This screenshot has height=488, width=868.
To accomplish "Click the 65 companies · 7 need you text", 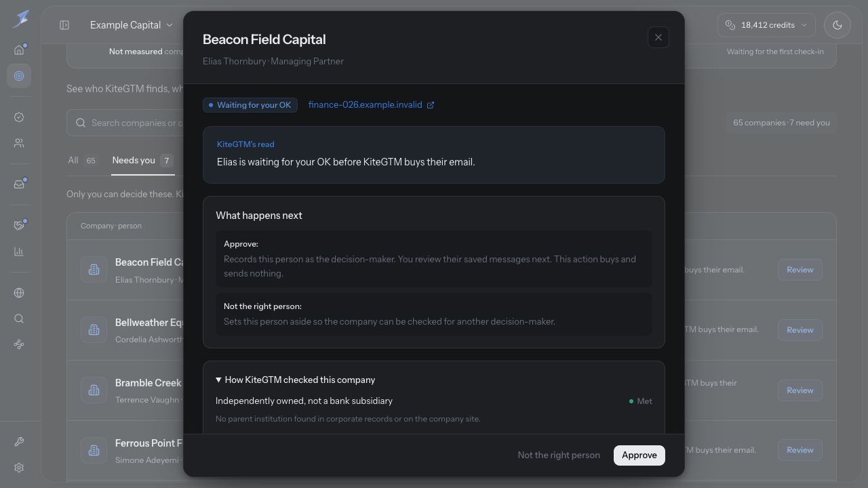I will tap(781, 123).
